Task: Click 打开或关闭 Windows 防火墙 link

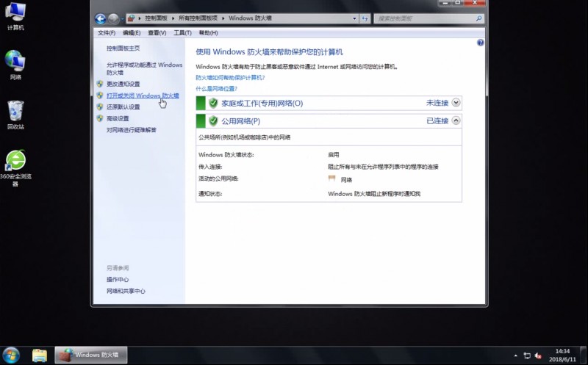Action: 143,95
